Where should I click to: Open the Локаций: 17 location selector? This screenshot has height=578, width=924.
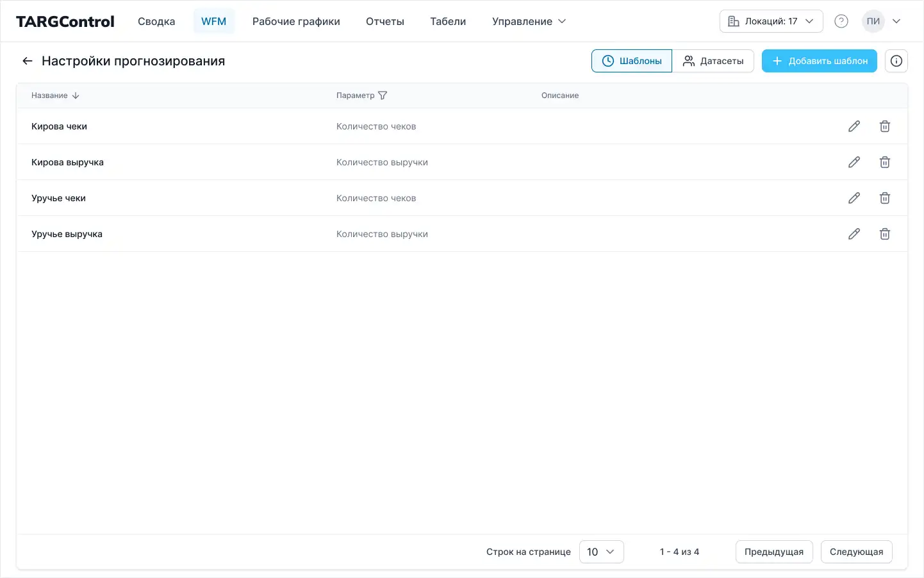pyautogui.click(x=771, y=21)
